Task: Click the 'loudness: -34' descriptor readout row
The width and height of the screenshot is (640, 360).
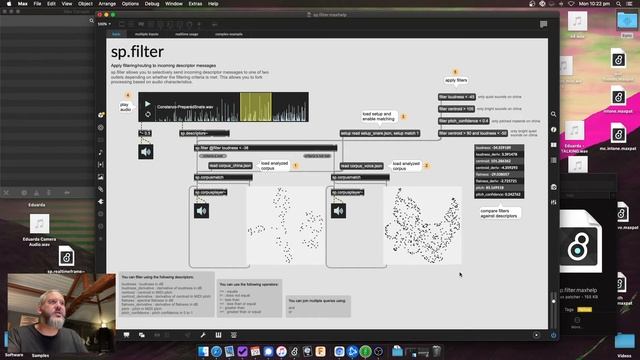Action: click(499, 148)
